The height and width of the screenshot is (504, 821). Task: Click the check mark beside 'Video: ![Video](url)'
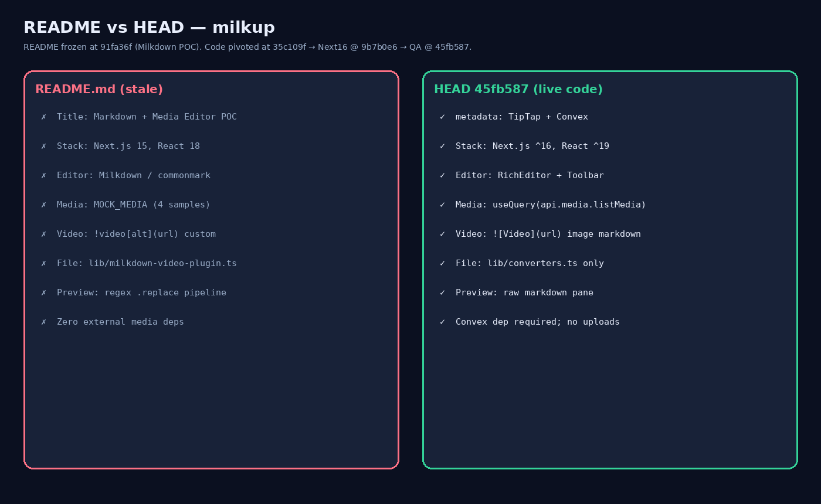coord(442,234)
